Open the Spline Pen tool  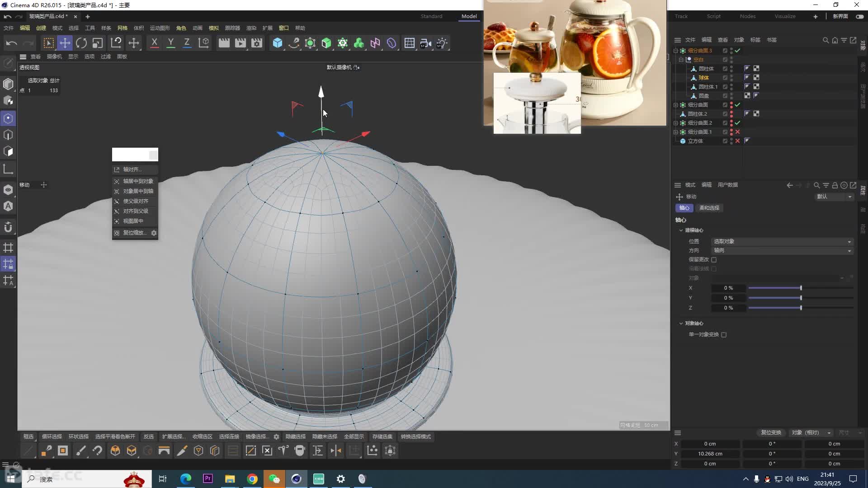tap(294, 43)
